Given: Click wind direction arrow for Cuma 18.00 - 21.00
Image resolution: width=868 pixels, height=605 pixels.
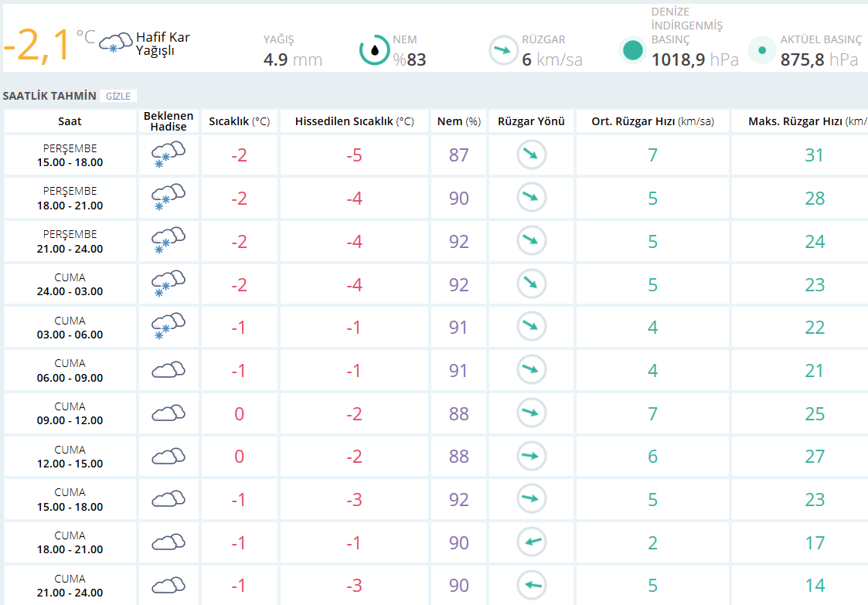Looking at the screenshot, I should tap(531, 542).
